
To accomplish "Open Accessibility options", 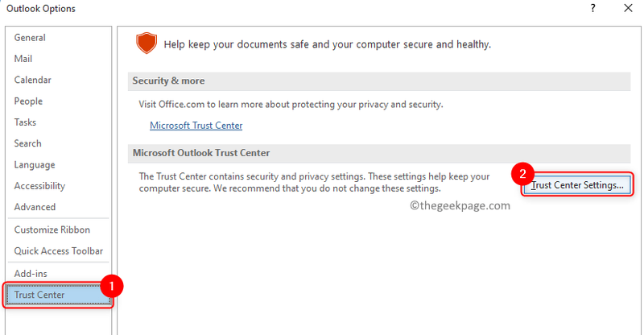I will tap(58, 186).
